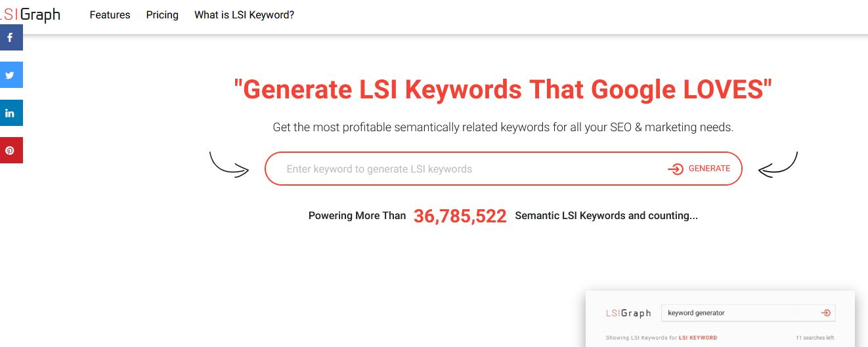Click the 36,785,522 keyword counter

(460, 216)
